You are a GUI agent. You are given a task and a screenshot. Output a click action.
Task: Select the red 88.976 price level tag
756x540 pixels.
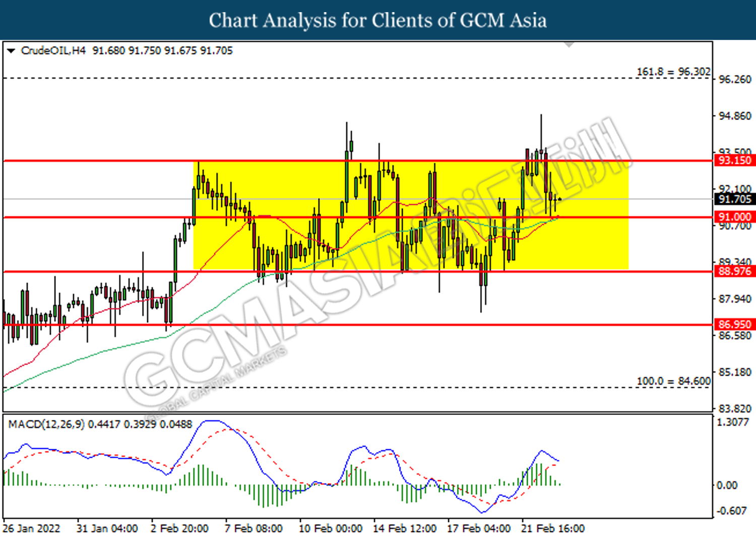coord(734,271)
